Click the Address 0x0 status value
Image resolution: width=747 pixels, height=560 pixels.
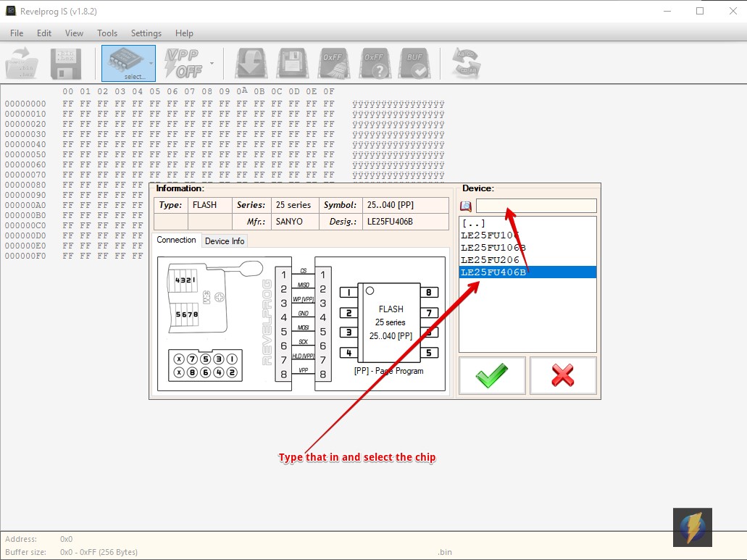coord(66,539)
